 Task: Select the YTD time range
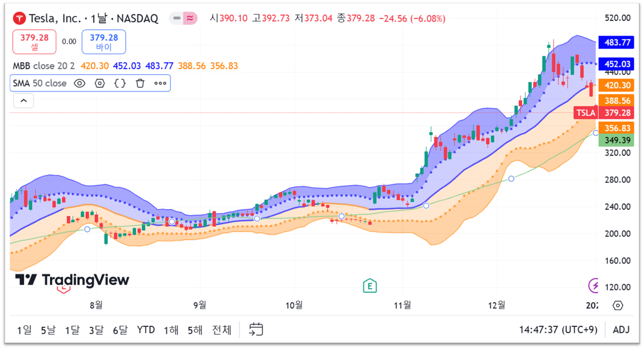(146, 330)
